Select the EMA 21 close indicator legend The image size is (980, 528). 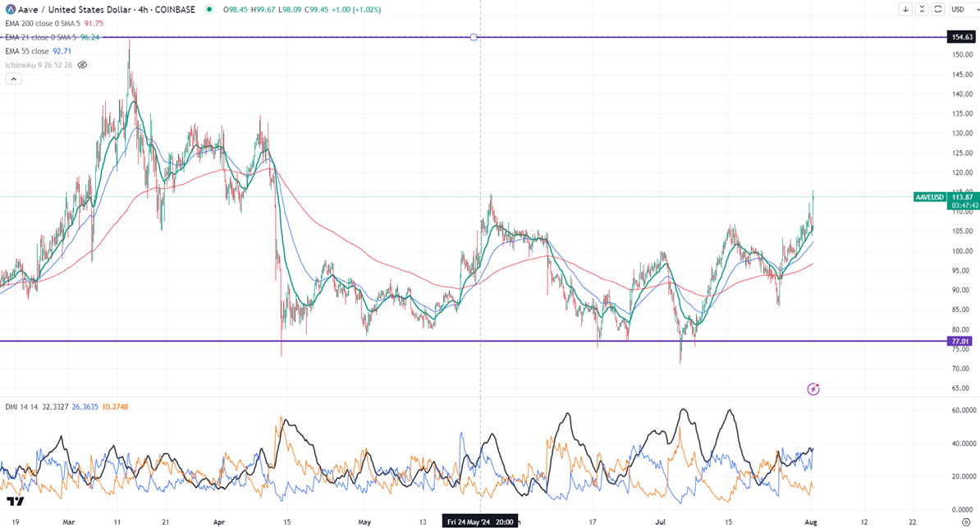[40, 38]
